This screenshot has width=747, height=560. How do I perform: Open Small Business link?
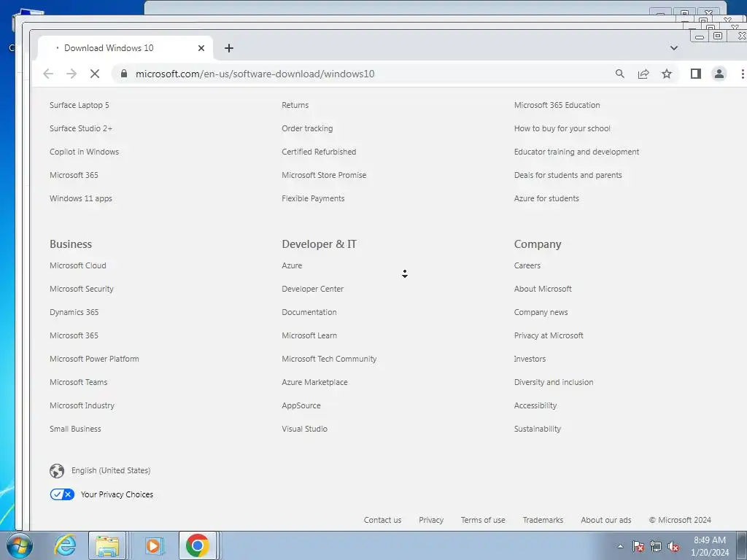coord(75,429)
